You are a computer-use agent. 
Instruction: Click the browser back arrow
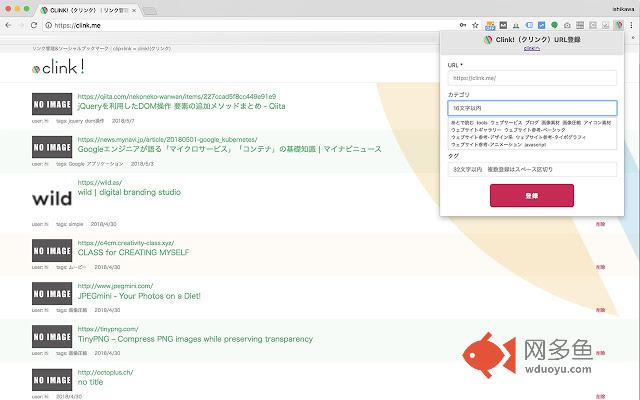click(x=9, y=24)
